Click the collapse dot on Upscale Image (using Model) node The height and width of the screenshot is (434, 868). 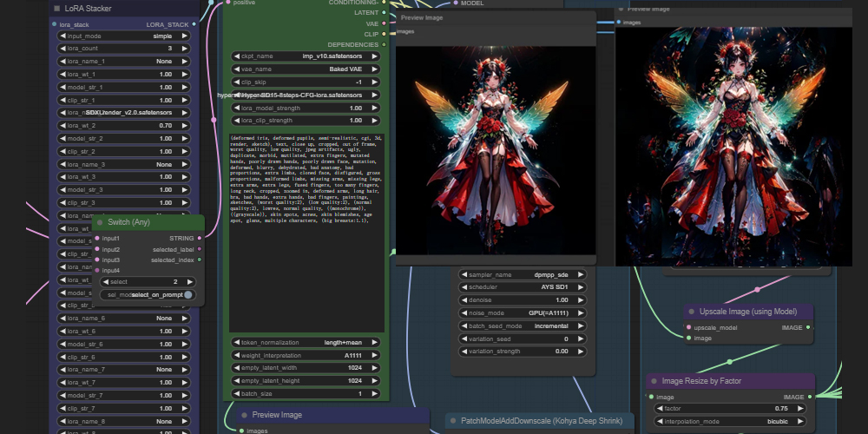point(692,312)
